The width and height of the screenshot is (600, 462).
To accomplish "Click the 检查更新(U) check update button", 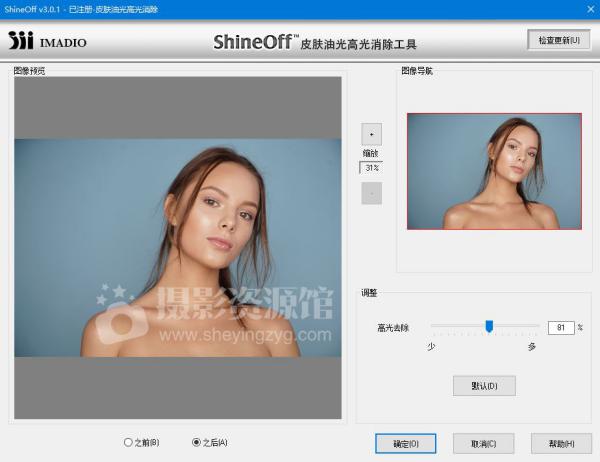I will coord(558,40).
